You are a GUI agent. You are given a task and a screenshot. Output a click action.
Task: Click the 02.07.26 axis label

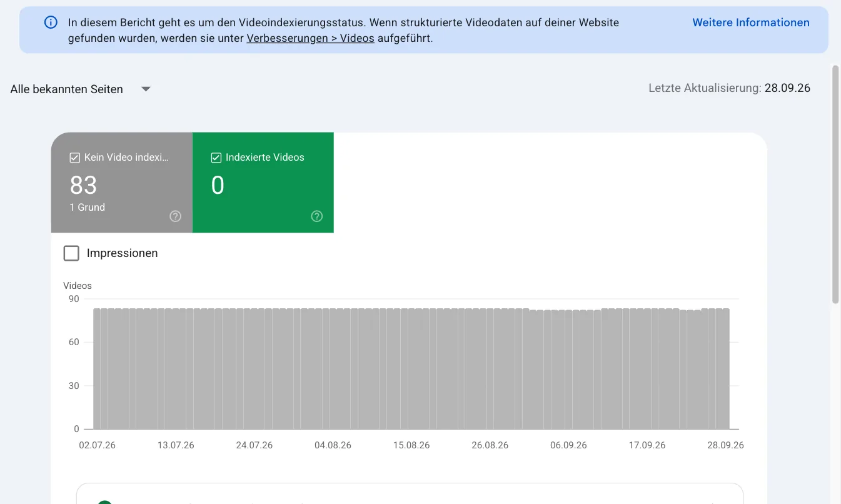98,445
